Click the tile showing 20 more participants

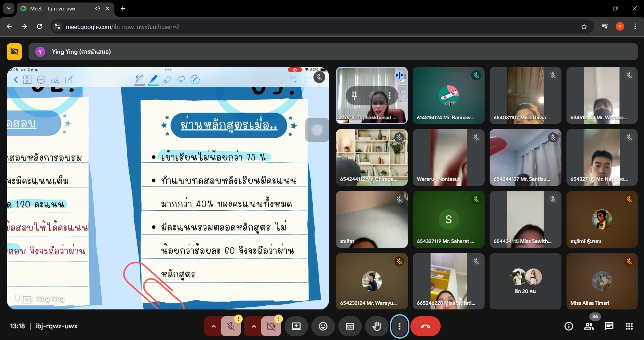[525, 281]
